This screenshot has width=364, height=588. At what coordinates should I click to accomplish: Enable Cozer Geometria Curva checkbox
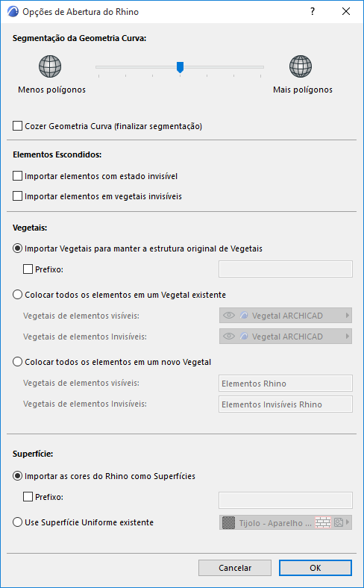17,125
